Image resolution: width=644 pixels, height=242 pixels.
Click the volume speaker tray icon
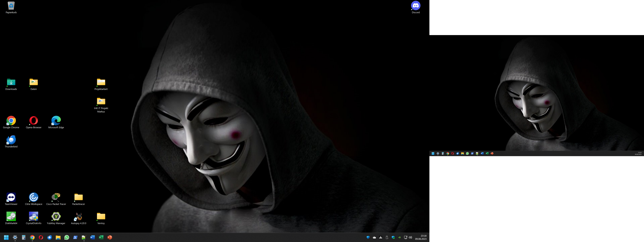pos(410,237)
